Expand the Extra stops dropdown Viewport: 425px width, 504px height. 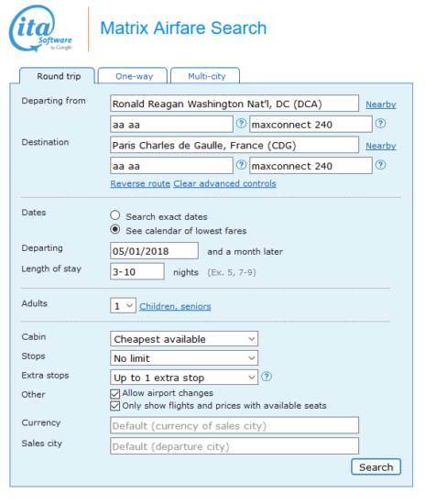coord(184,378)
